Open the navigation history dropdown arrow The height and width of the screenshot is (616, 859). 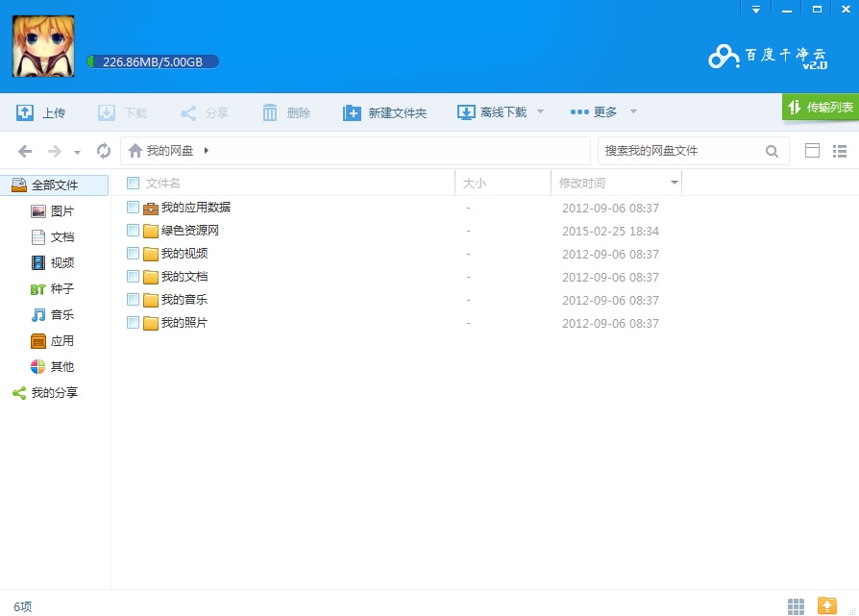pos(77,153)
